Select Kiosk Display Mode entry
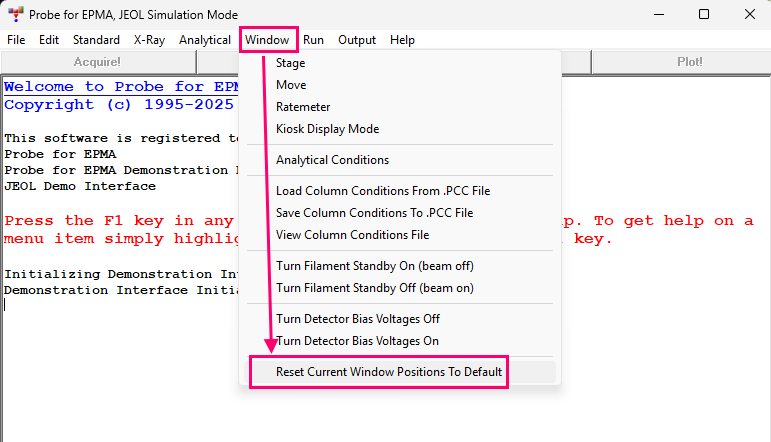Viewport: 771px width, 442px height. pyautogui.click(x=327, y=129)
